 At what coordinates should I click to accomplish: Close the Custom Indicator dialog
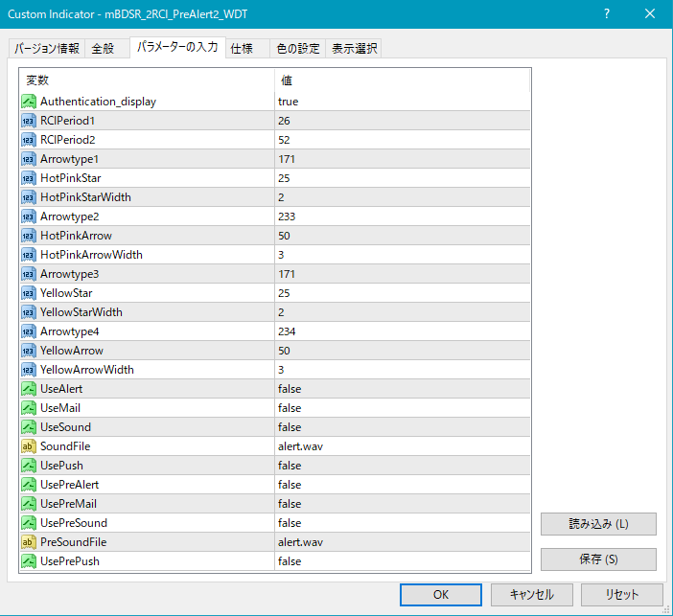point(650,14)
